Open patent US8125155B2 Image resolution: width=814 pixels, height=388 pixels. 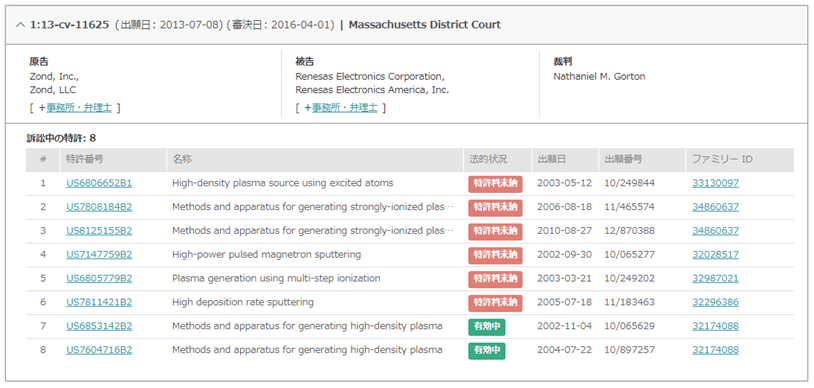(x=99, y=231)
